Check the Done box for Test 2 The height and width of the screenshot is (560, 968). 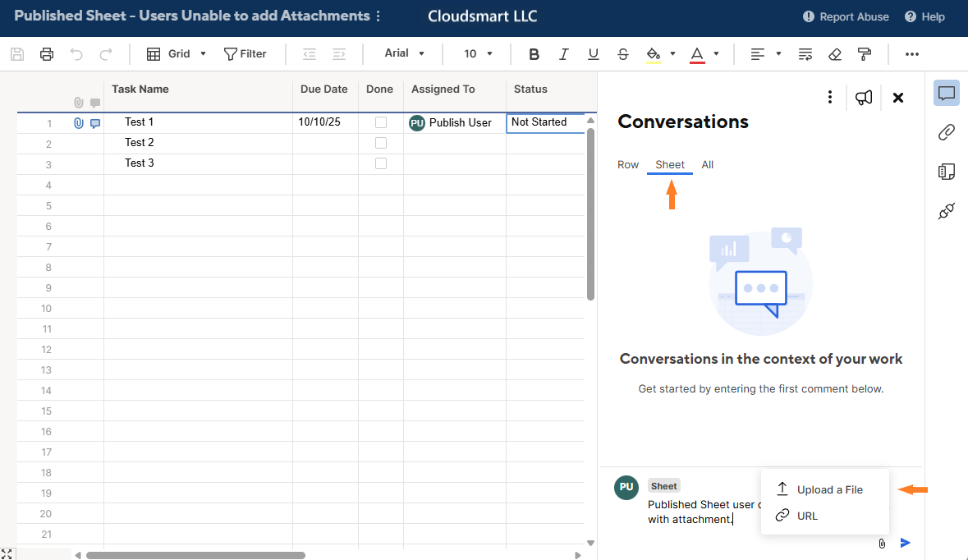coord(381,143)
